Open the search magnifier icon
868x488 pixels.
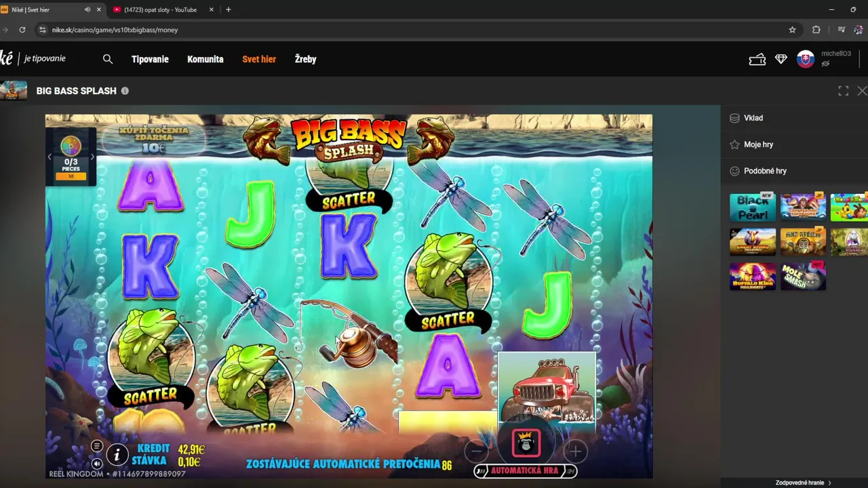click(x=108, y=59)
